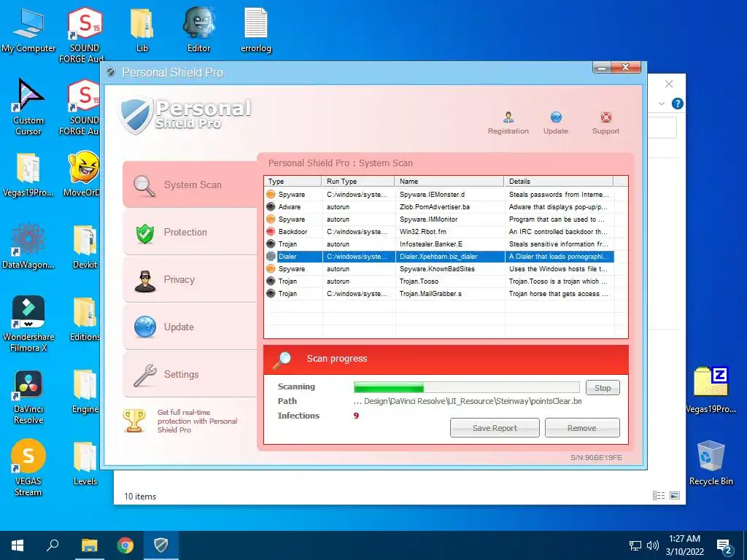Open File Explorer from the taskbar
The image size is (747, 560).
pos(89,545)
